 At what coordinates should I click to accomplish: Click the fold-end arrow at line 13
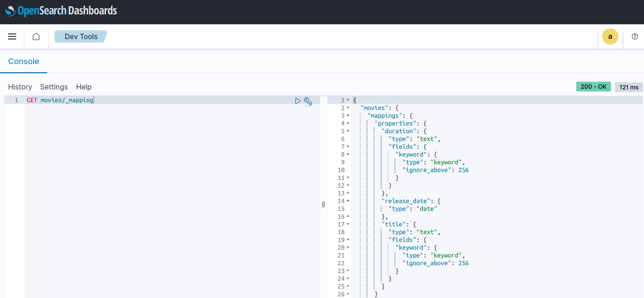pos(348,193)
